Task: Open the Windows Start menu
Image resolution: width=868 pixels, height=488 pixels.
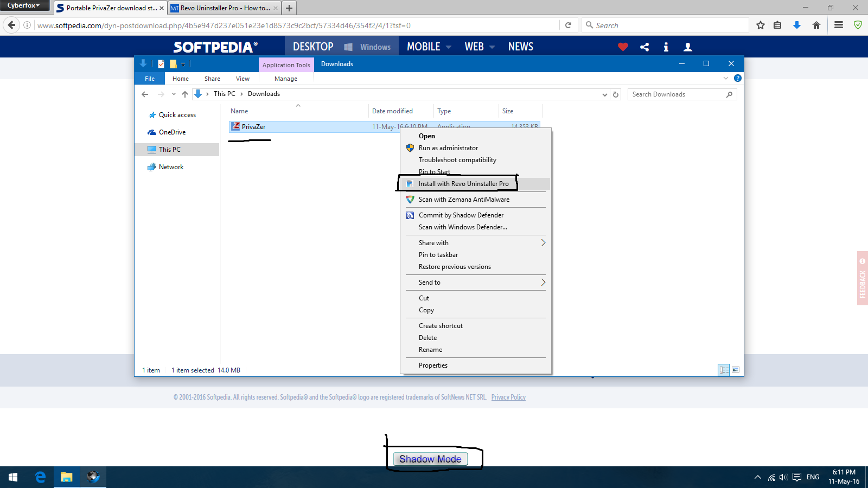Action: (x=13, y=477)
